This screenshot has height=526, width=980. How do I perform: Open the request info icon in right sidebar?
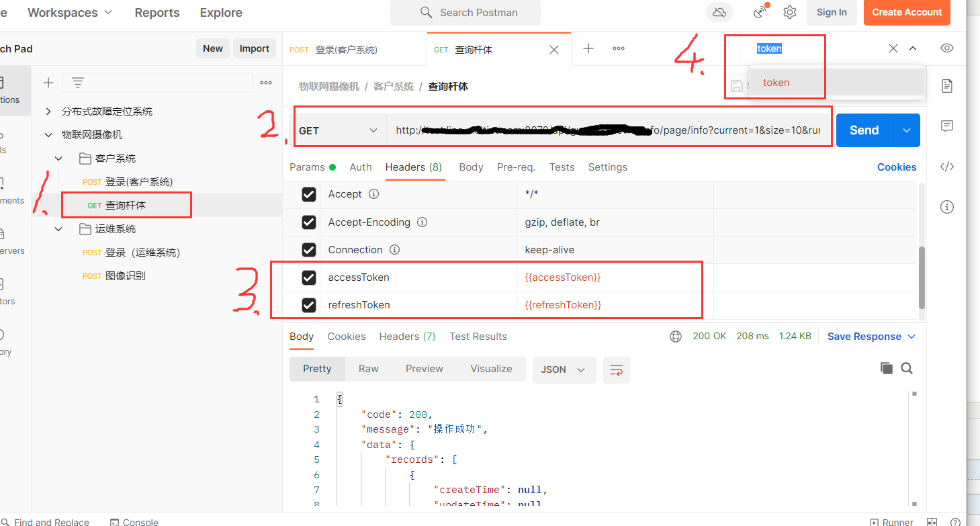coord(947,207)
